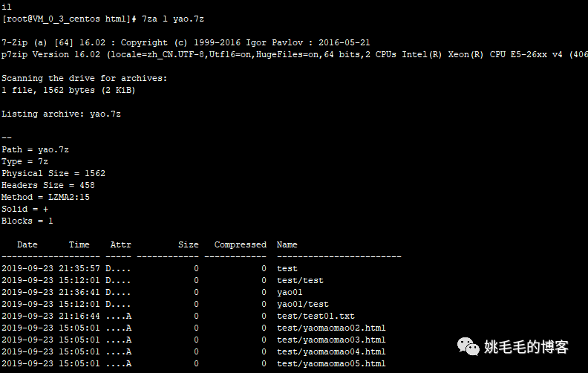The width and height of the screenshot is (588, 373).
Task: Click the 'Path = yao.7z' line
Action: coord(35,150)
